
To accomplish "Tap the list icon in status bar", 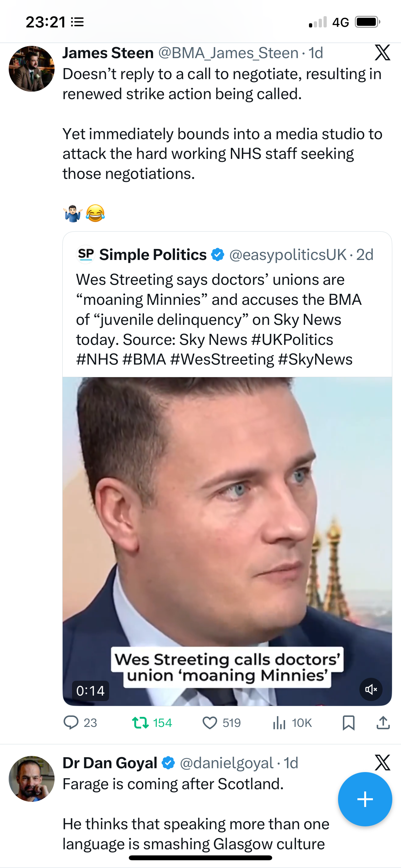I will click(x=77, y=22).
